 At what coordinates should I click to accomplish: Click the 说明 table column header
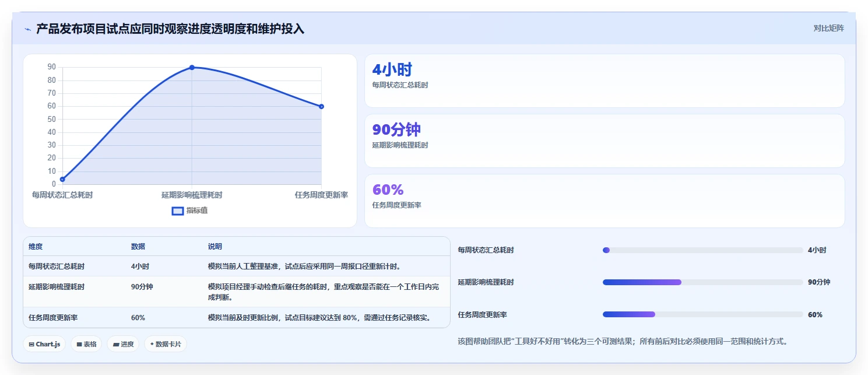(x=215, y=247)
